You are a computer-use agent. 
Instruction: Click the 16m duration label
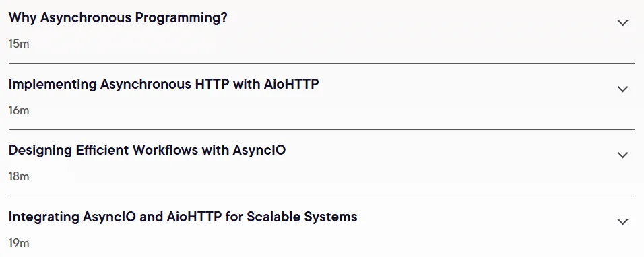pos(19,110)
